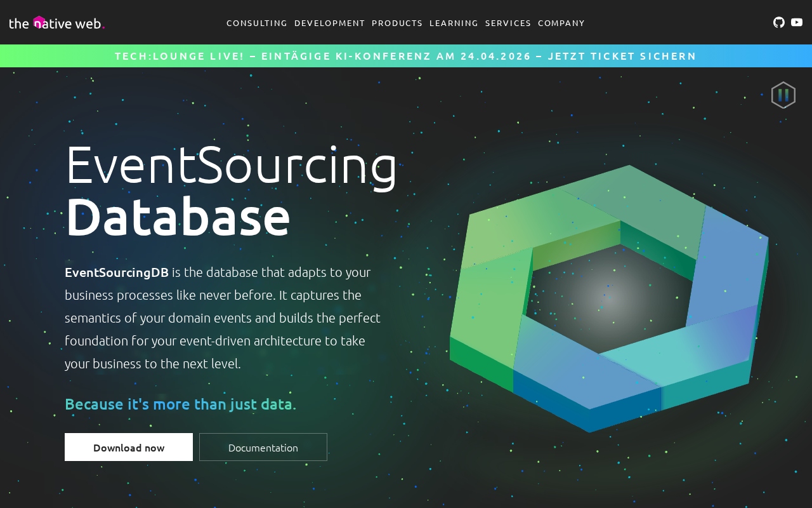This screenshot has height=508, width=812.
Task: Click the large 3D hexagon graphic
Action: click(x=609, y=298)
